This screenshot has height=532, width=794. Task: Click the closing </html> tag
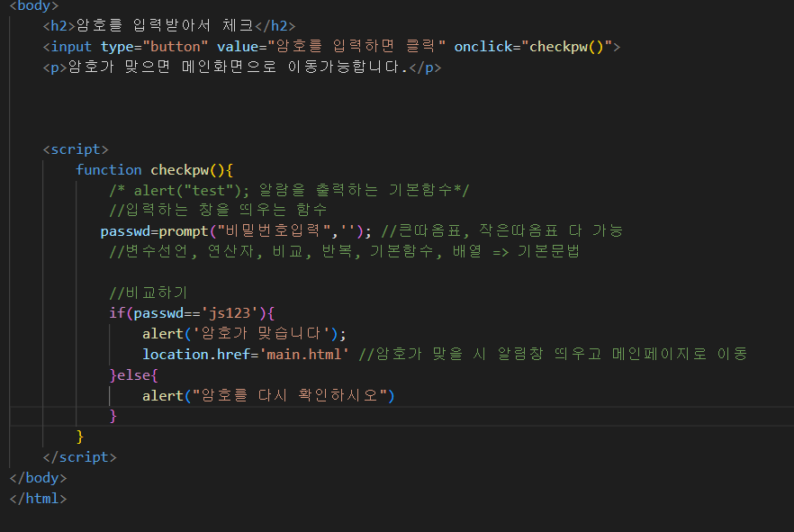point(38,499)
